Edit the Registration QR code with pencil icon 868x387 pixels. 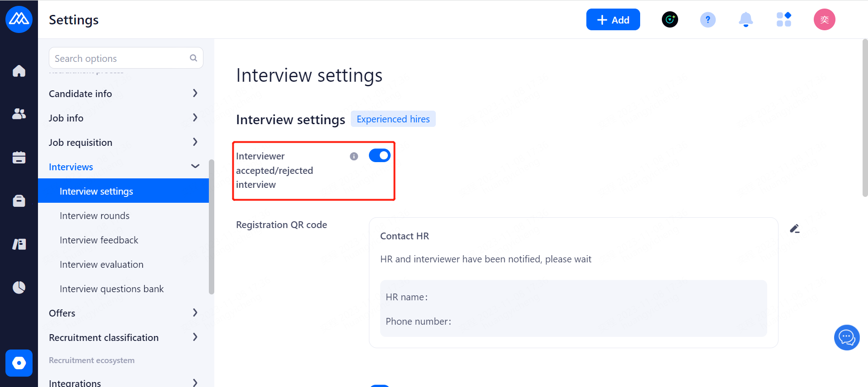click(x=794, y=228)
